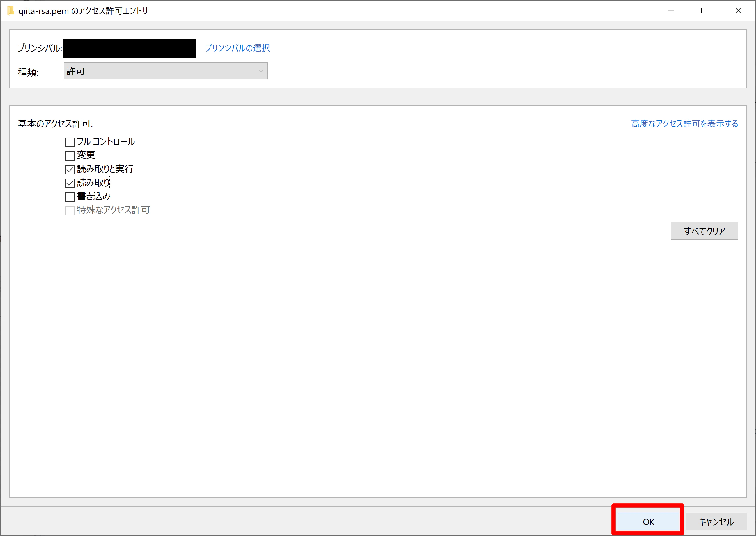Maximize the access permission entry window

[704, 10]
